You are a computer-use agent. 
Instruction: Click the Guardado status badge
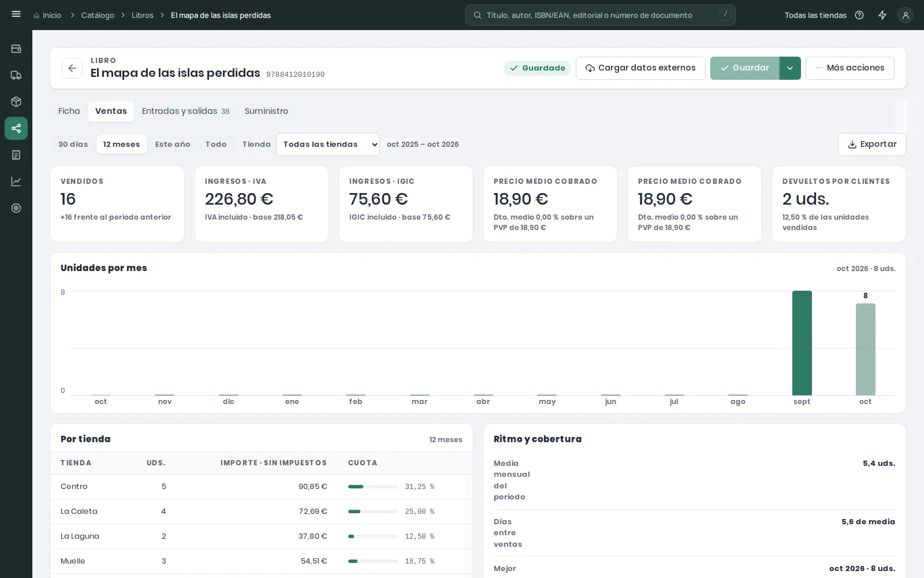[x=537, y=68]
